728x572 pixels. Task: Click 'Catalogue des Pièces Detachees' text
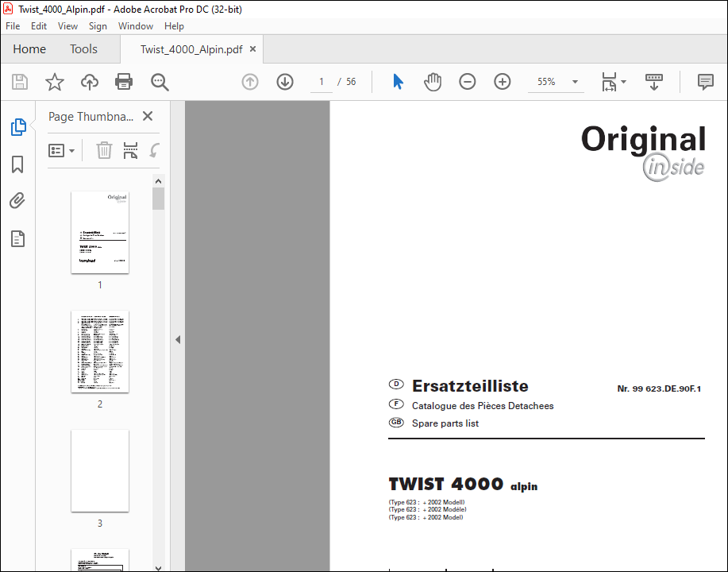point(483,406)
